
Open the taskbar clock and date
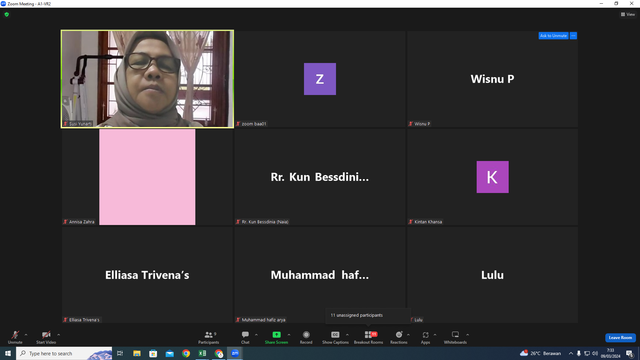[611, 353]
